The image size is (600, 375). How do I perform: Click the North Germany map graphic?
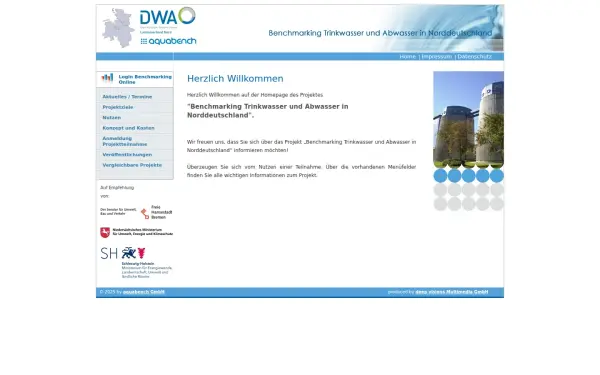(x=118, y=28)
